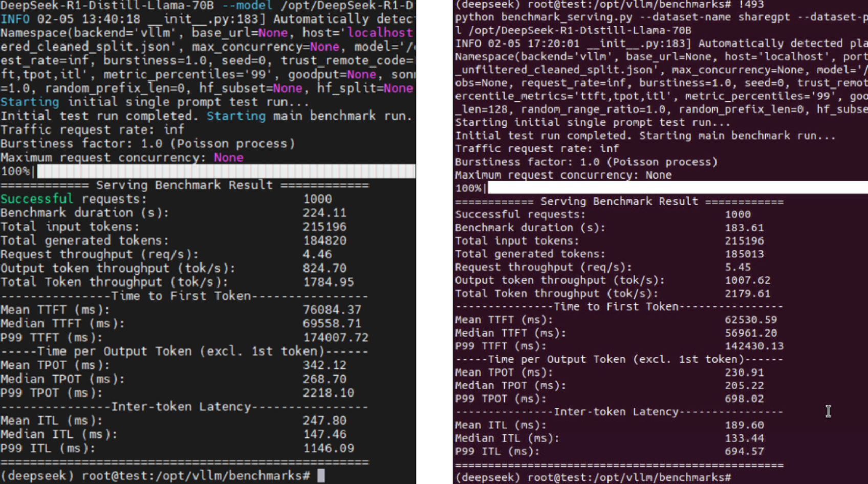The width and height of the screenshot is (868, 484).
Task: Click the right terminal's bottom shell prompt
Action: (x=593, y=478)
